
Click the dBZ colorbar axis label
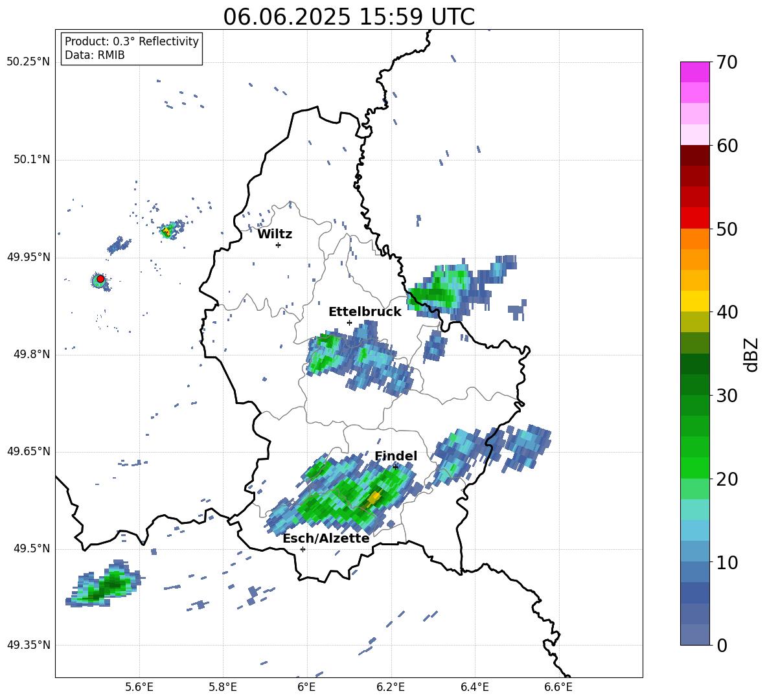point(751,354)
